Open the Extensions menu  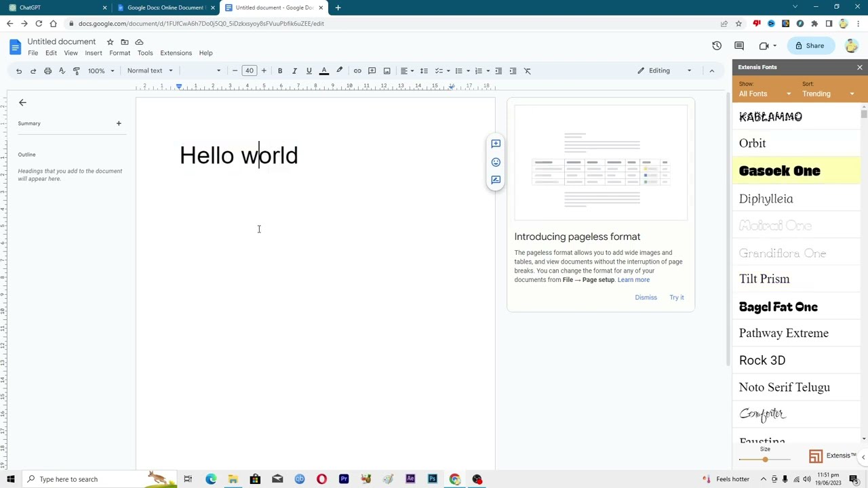coord(176,53)
